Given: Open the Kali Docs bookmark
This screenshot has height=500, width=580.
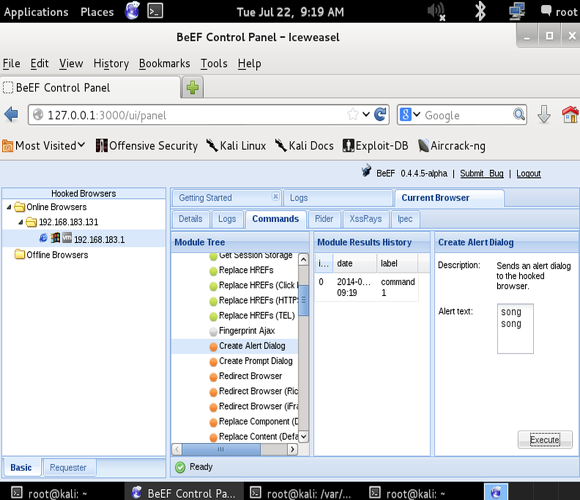Looking at the screenshot, I should point(304,146).
